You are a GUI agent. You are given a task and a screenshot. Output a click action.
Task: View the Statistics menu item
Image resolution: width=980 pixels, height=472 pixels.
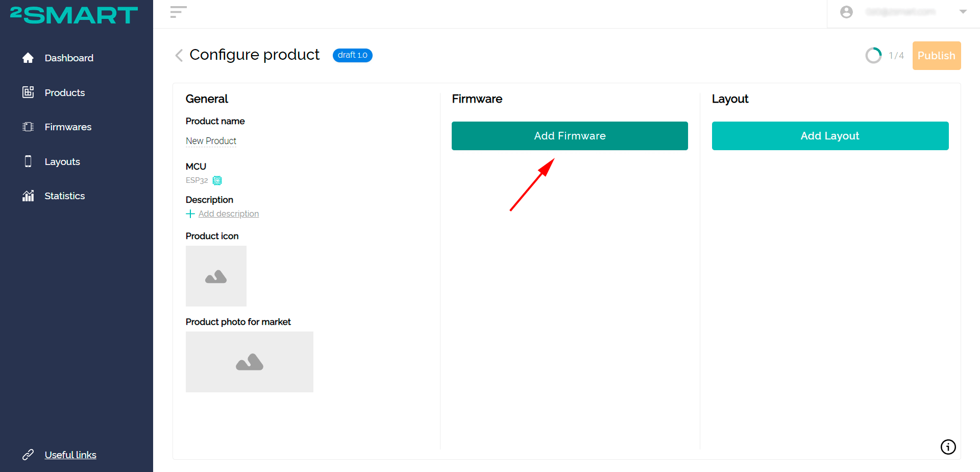[65, 196]
